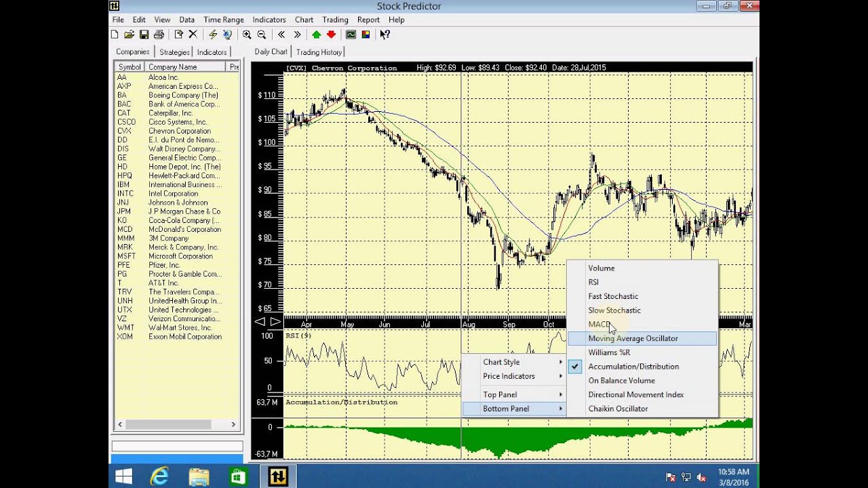
Task: Click the muted volume tray icon
Action: 701,477
